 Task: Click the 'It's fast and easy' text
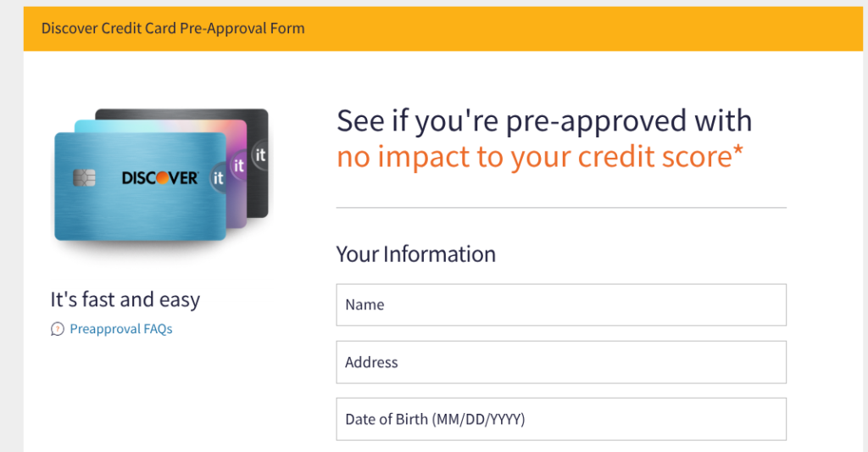[125, 299]
